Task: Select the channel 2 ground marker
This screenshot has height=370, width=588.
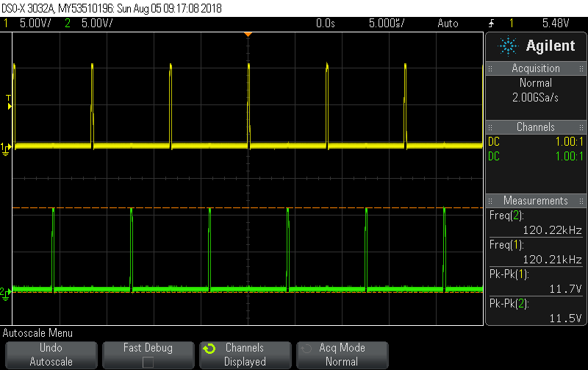Action: (5, 293)
